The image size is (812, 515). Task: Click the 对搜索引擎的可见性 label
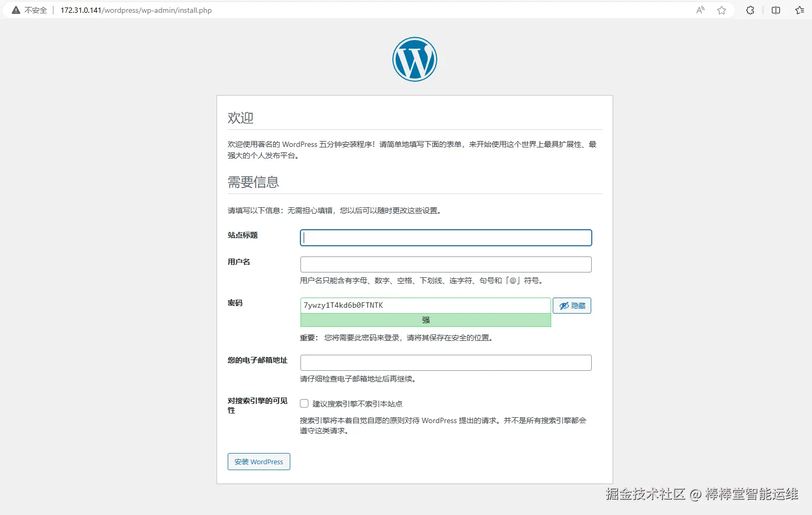point(258,405)
